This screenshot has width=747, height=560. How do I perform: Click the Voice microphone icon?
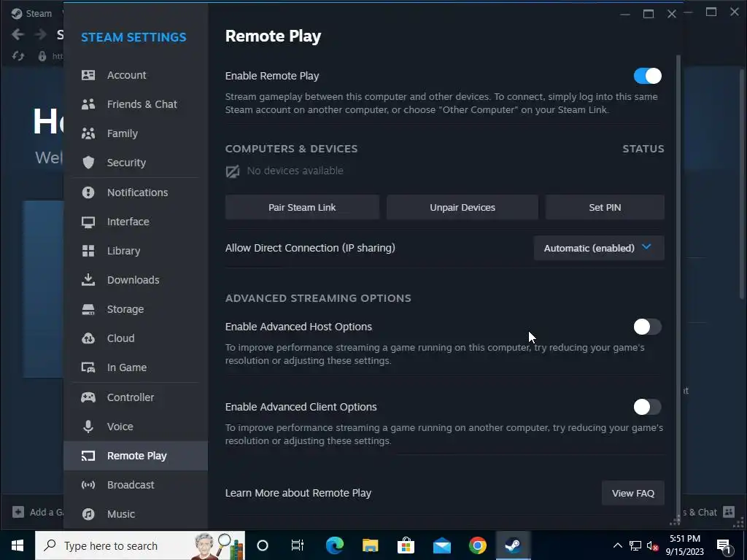click(88, 427)
